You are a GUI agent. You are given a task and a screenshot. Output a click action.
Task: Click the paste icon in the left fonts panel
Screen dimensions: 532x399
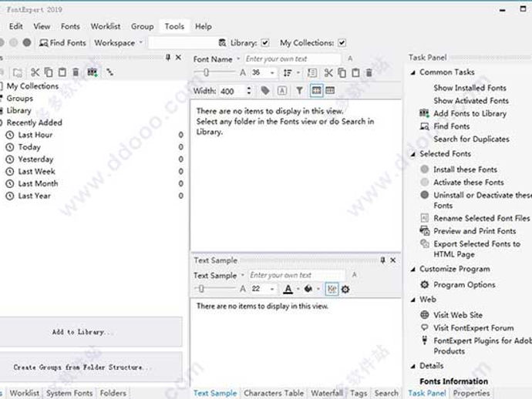tap(62, 72)
